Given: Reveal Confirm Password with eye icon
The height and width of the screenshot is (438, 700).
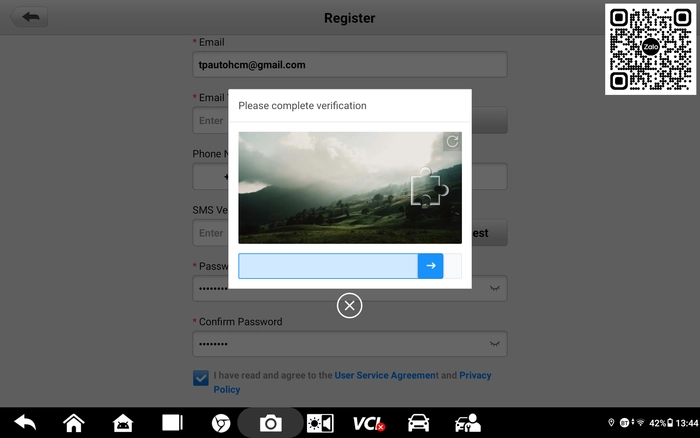Looking at the screenshot, I should (x=495, y=344).
